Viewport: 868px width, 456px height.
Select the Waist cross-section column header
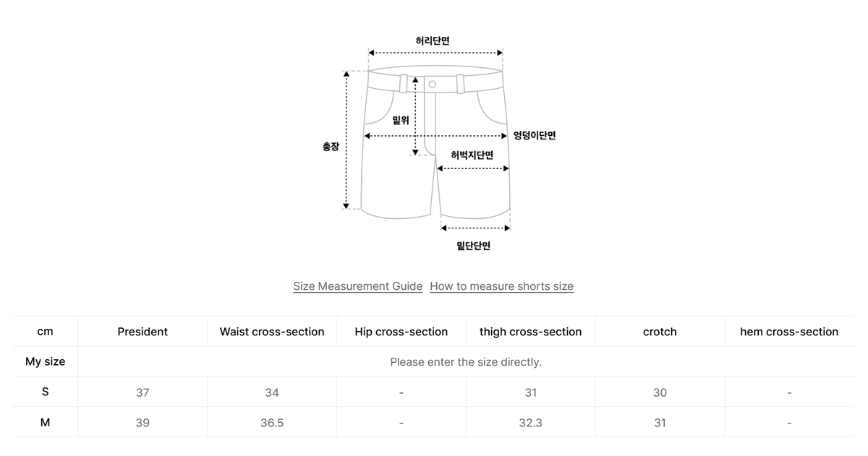coord(272,332)
